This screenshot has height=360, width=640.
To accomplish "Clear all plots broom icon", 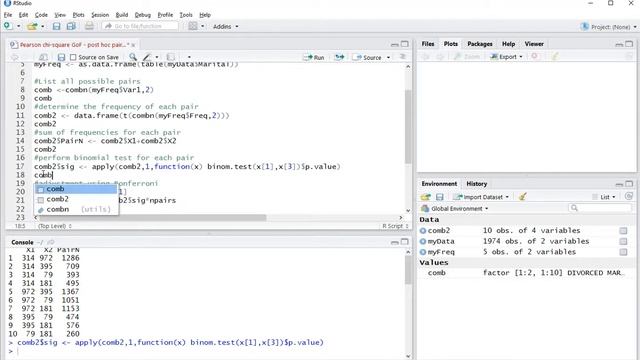I will click(555, 56).
